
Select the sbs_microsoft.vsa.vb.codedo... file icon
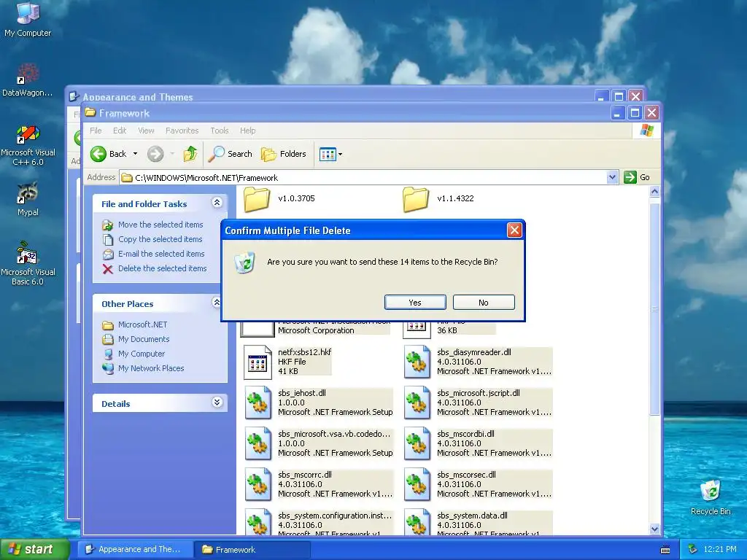pyautogui.click(x=258, y=444)
